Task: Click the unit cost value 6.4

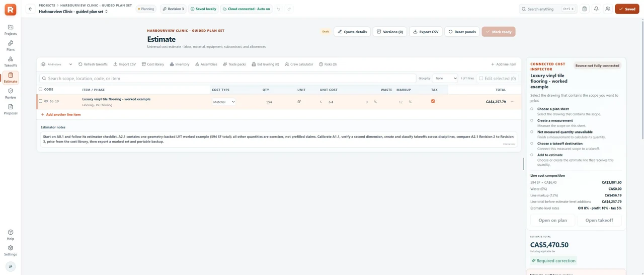Action: tap(331, 102)
